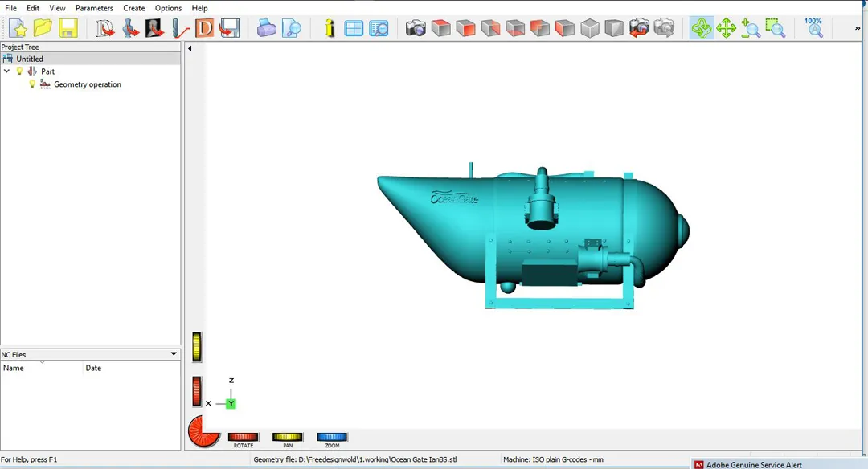Select the zoom plus/minus magnifier icon
868x469 pixels.
click(x=750, y=27)
